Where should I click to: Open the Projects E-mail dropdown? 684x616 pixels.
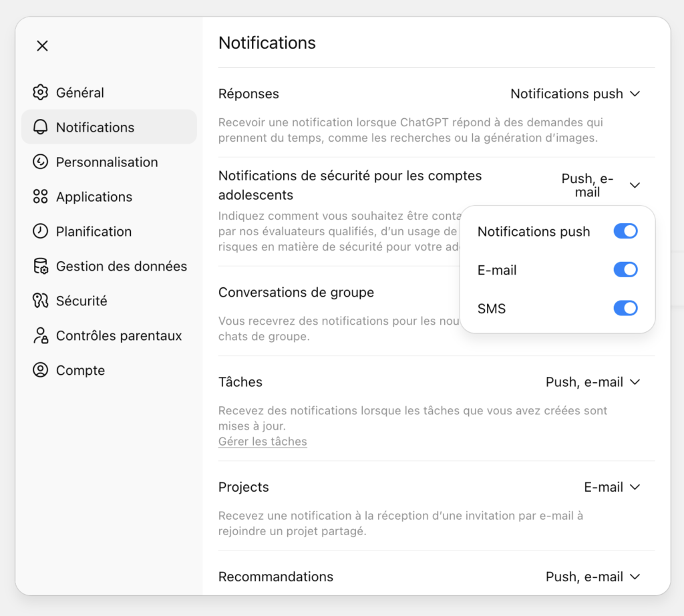click(612, 487)
